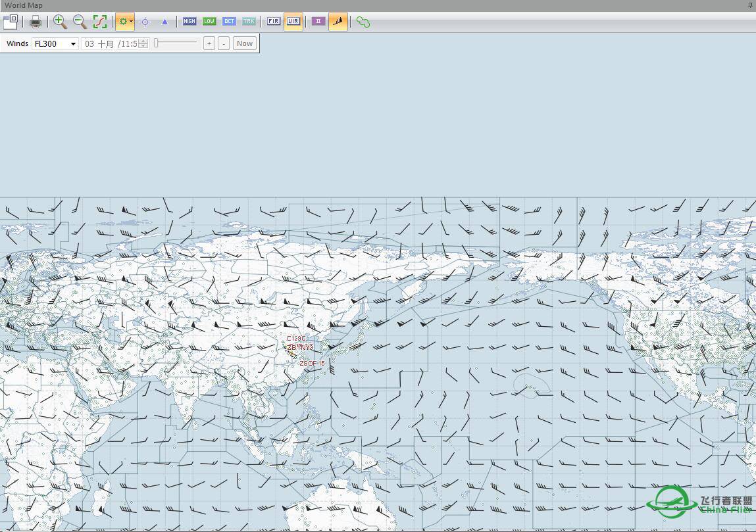Viewport: 756px width, 532px height.
Task: Click the blue crosshair waypoint icon
Action: [x=145, y=22]
